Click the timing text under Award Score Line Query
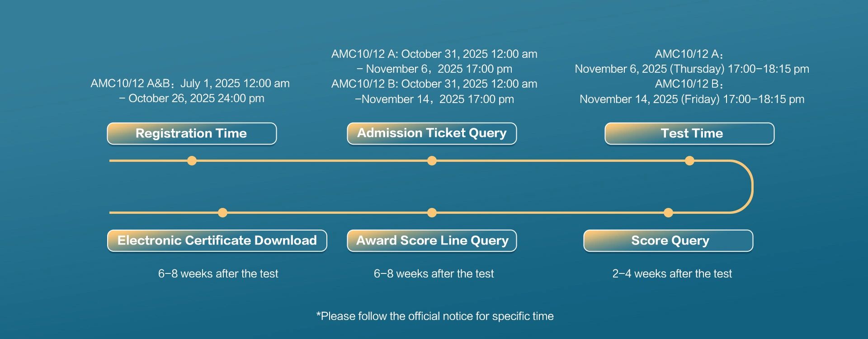This screenshot has height=339, width=868. click(434, 274)
